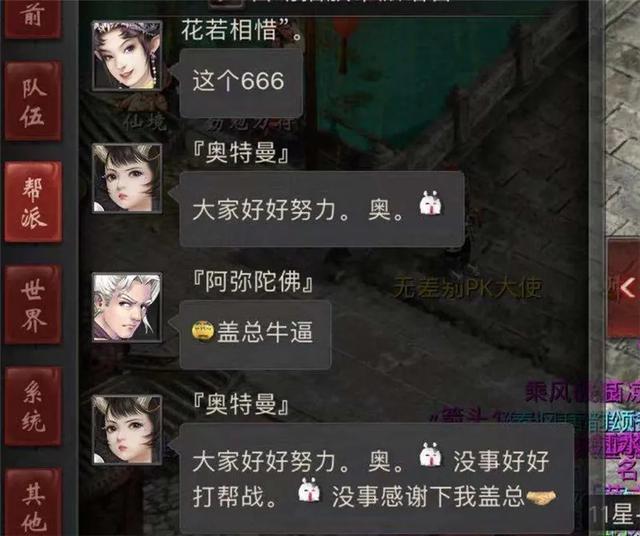
Task: Click the 这个666 message bubble
Action: [x=241, y=82]
